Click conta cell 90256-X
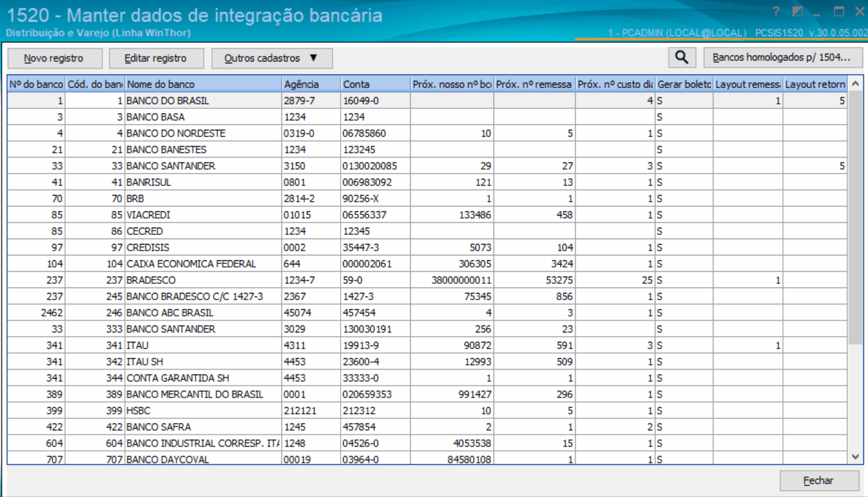This screenshot has width=868, height=497. point(375,199)
